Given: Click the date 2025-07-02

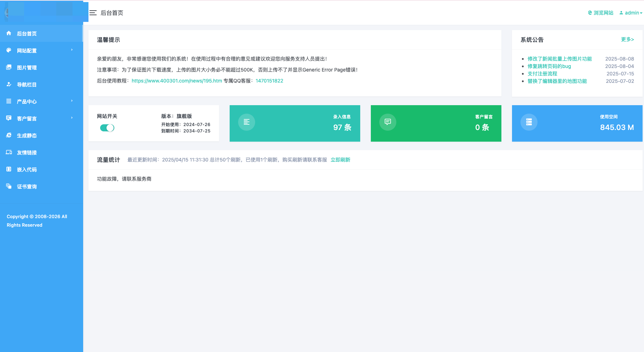Looking at the screenshot, I should [x=620, y=81].
